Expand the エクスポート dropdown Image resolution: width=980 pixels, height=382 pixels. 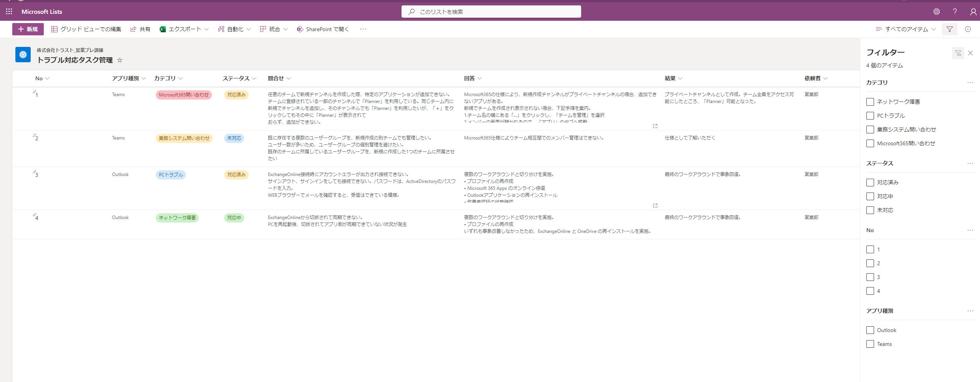click(x=184, y=29)
